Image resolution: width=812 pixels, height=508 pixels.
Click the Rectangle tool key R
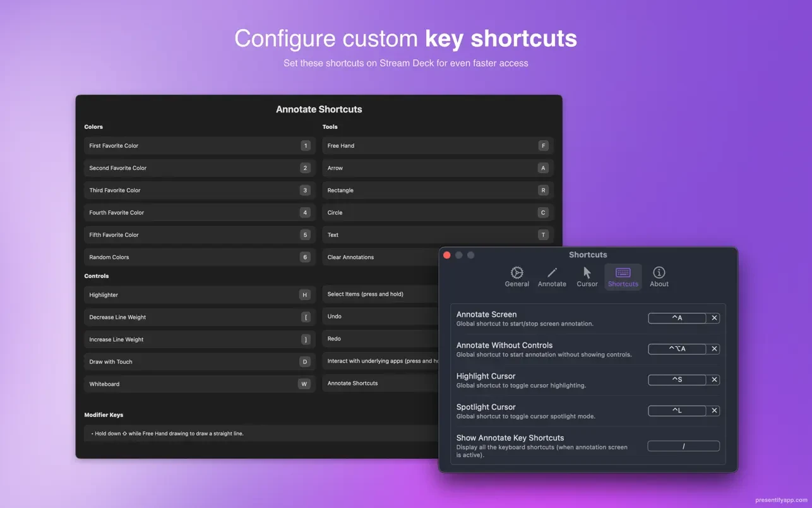click(542, 190)
